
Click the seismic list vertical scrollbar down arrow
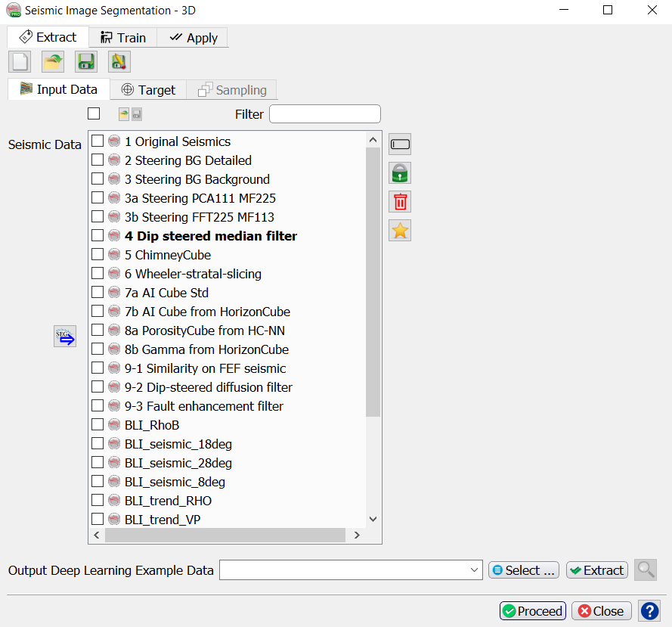tap(373, 519)
